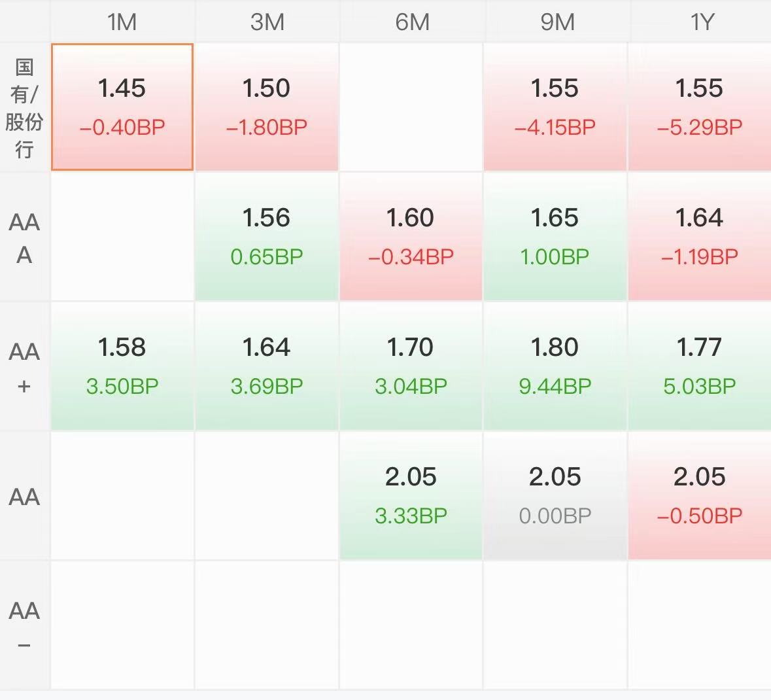The width and height of the screenshot is (771, 700).
Task: Click the 1Y column header
Action: pos(702,22)
